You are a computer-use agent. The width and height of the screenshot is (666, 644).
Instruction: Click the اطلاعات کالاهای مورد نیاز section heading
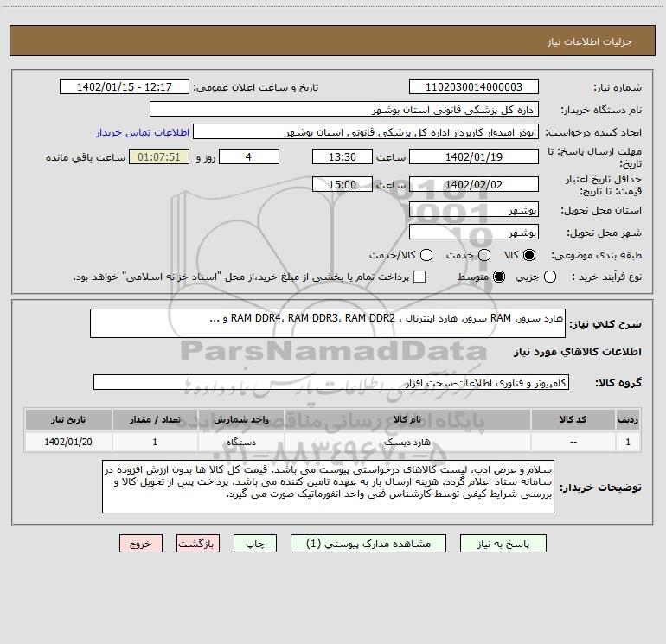pos(577,352)
